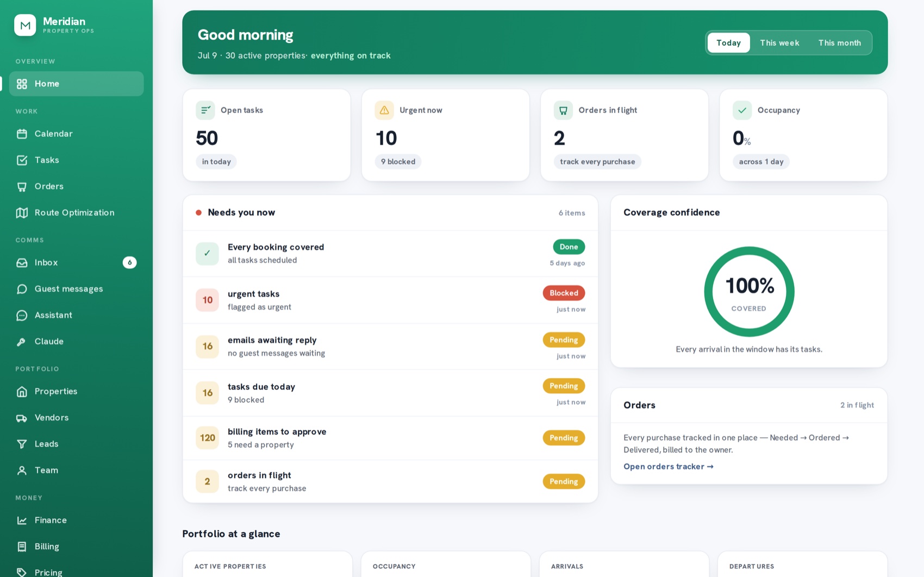Open the Team menu item
Image resolution: width=924 pixels, height=577 pixels.
tap(77, 470)
